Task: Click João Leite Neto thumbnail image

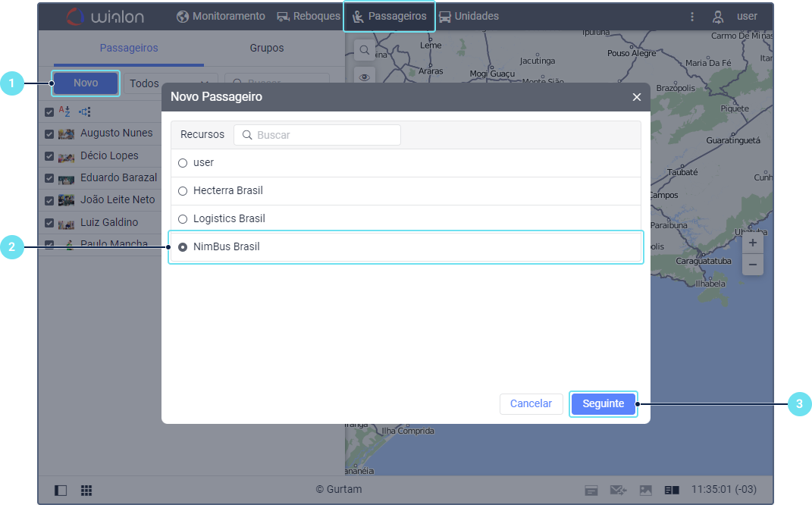Action: click(66, 200)
